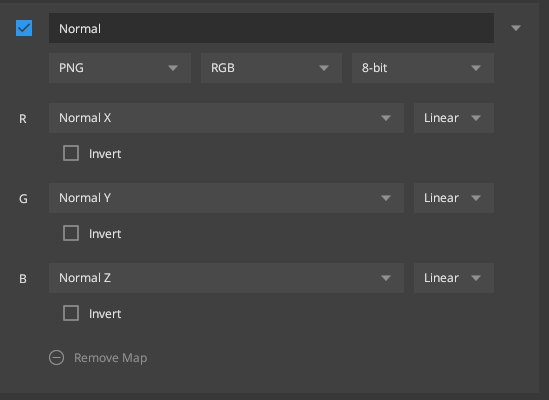Open the G channel Linear dropdown
This screenshot has height=400, width=549.
(x=454, y=198)
